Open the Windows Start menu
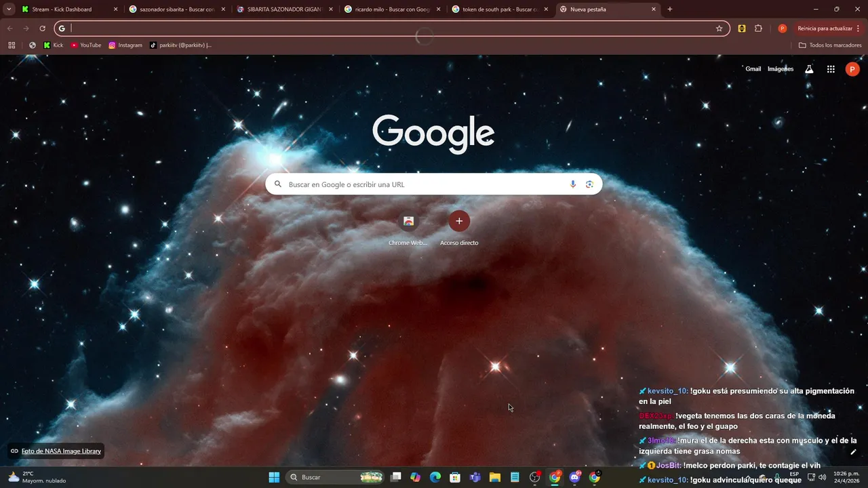868x488 pixels. (274, 477)
